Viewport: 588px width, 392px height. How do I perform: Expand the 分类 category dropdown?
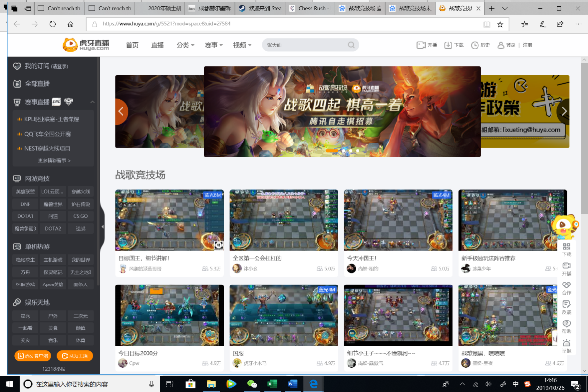(185, 45)
